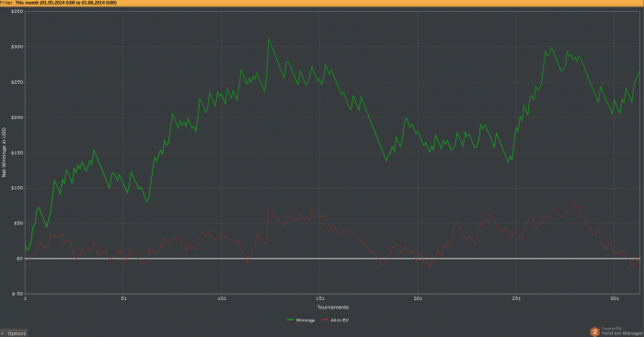Click the x-axis tick label 201
The height and width of the screenshot is (337, 644).
click(x=418, y=298)
